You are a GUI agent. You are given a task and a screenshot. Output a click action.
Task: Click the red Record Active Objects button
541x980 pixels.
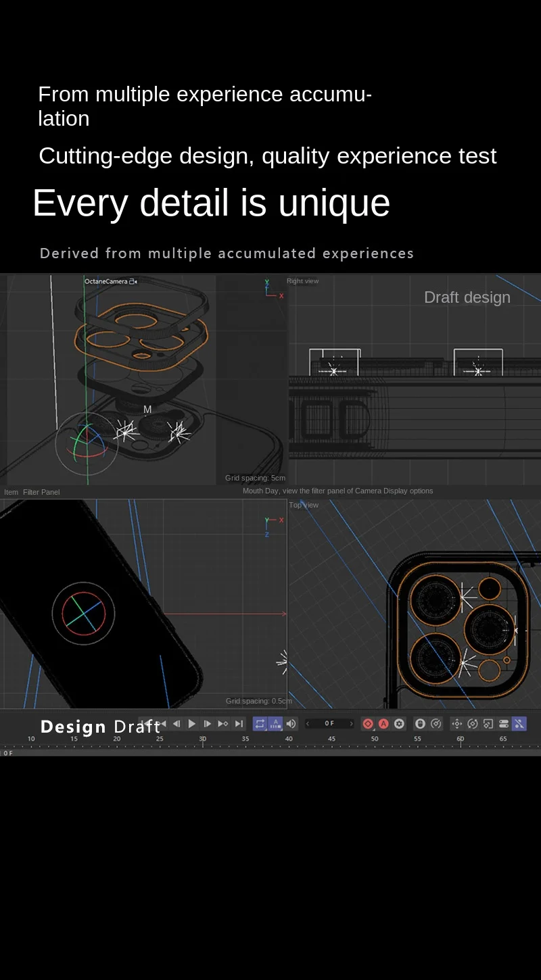tap(368, 724)
